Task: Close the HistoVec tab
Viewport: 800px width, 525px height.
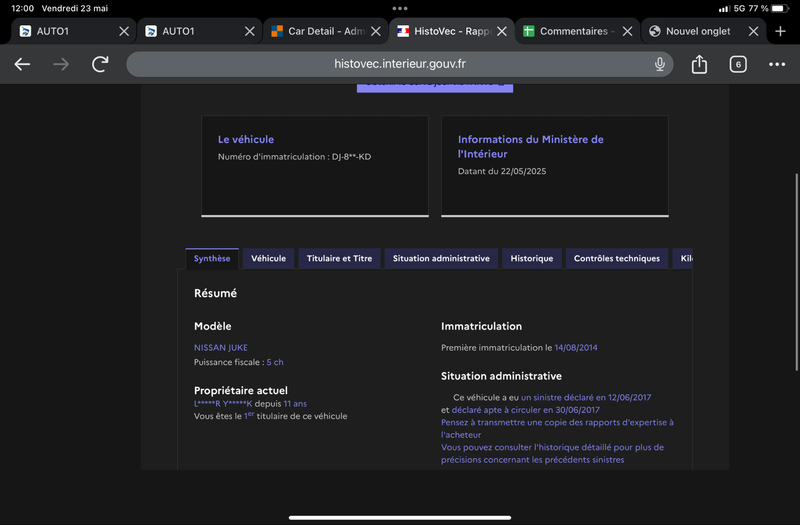Action: (502, 31)
